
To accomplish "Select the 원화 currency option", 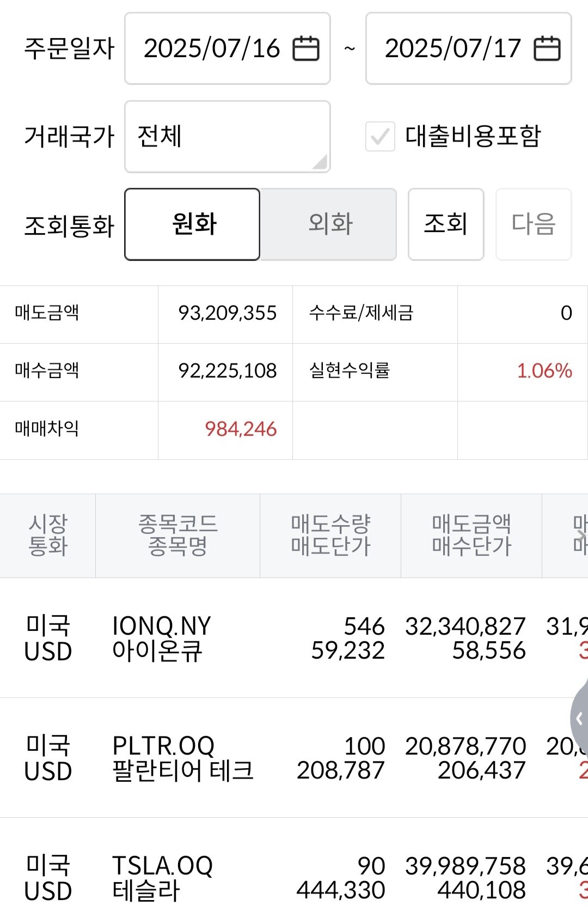I will pos(192,224).
